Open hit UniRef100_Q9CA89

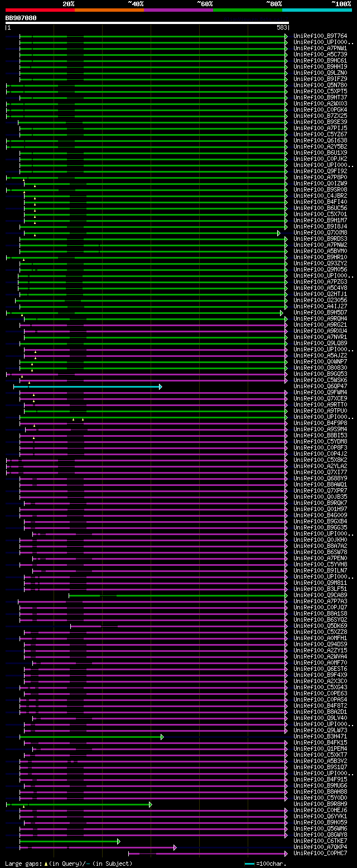(x=320, y=595)
